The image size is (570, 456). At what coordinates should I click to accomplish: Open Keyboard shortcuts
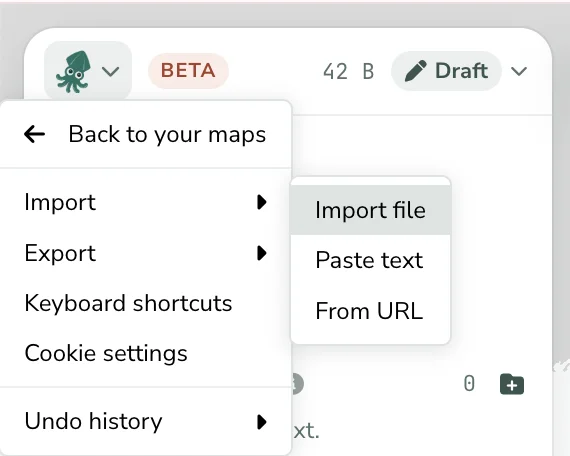145,303
